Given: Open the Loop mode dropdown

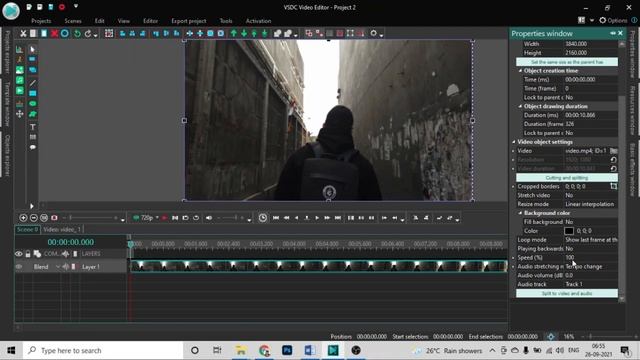Looking at the screenshot, I should click(x=591, y=240).
